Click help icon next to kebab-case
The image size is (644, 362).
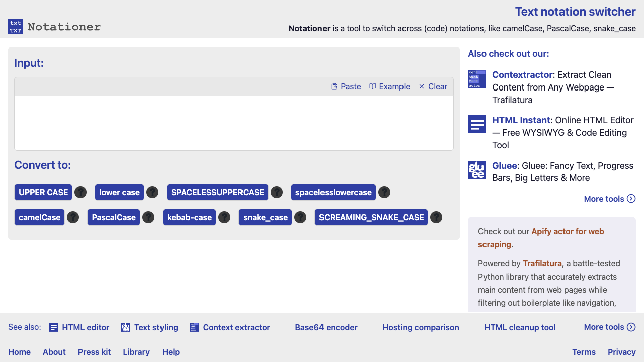[x=224, y=217]
